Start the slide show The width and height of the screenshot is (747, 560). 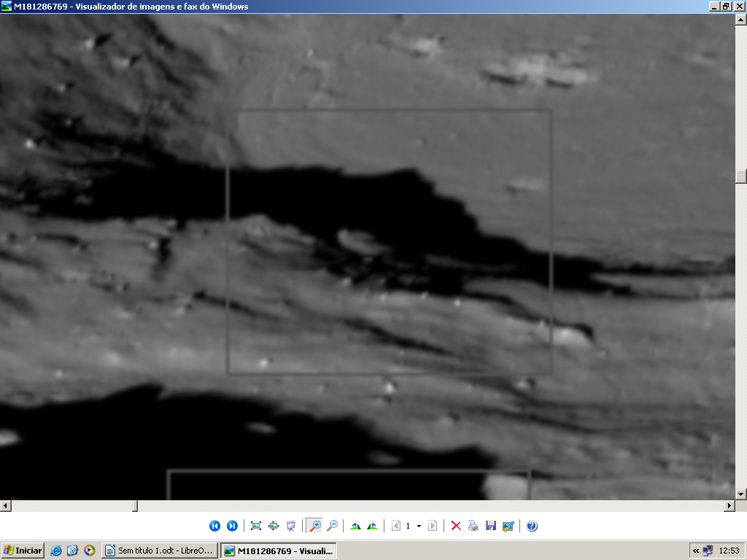[x=291, y=526]
